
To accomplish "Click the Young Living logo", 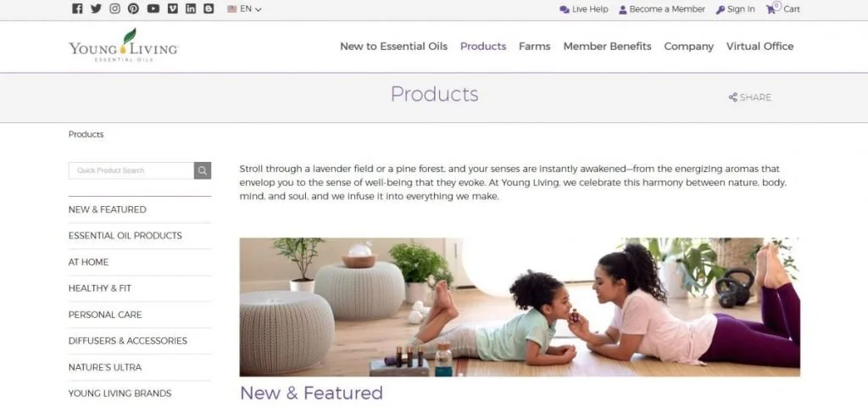I will [124, 46].
